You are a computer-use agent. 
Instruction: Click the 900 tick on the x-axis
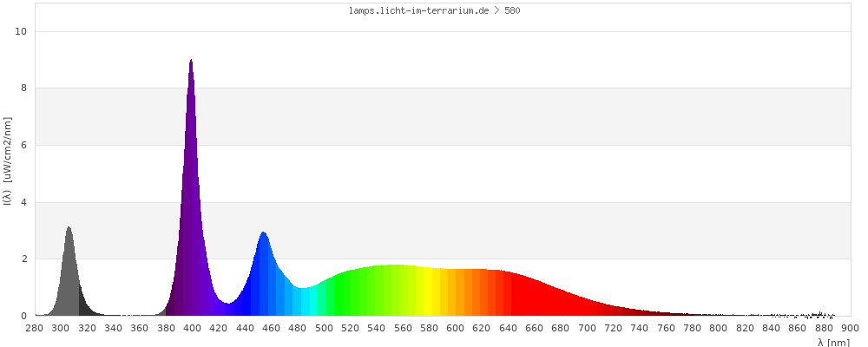pos(850,328)
